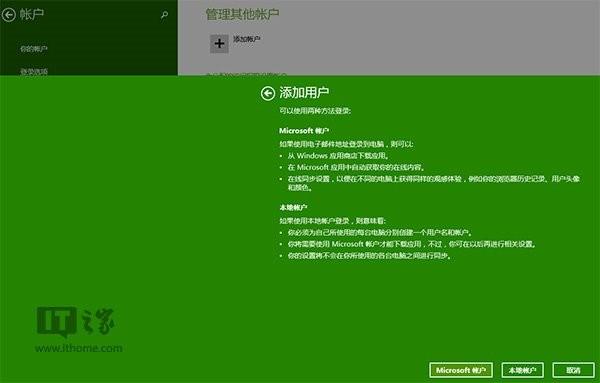Select 添加帐户 text label
Viewport: 600px width, 383px height.
pyautogui.click(x=247, y=39)
